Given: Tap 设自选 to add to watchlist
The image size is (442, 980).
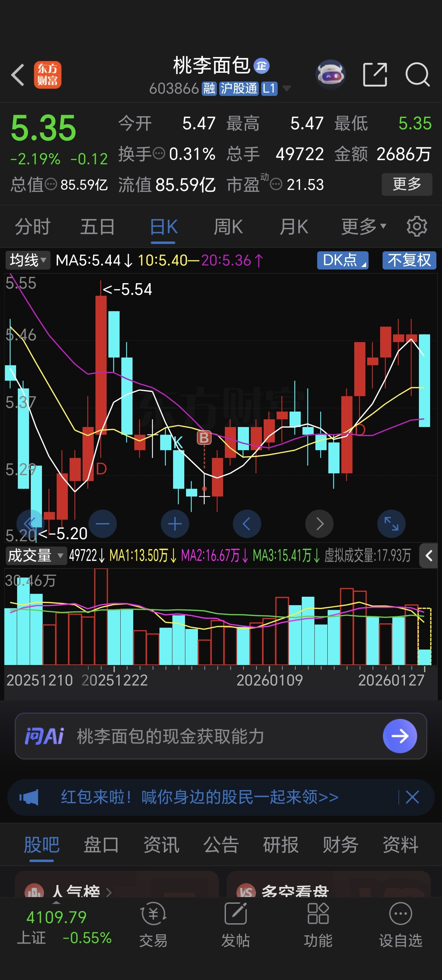Looking at the screenshot, I should click(401, 925).
